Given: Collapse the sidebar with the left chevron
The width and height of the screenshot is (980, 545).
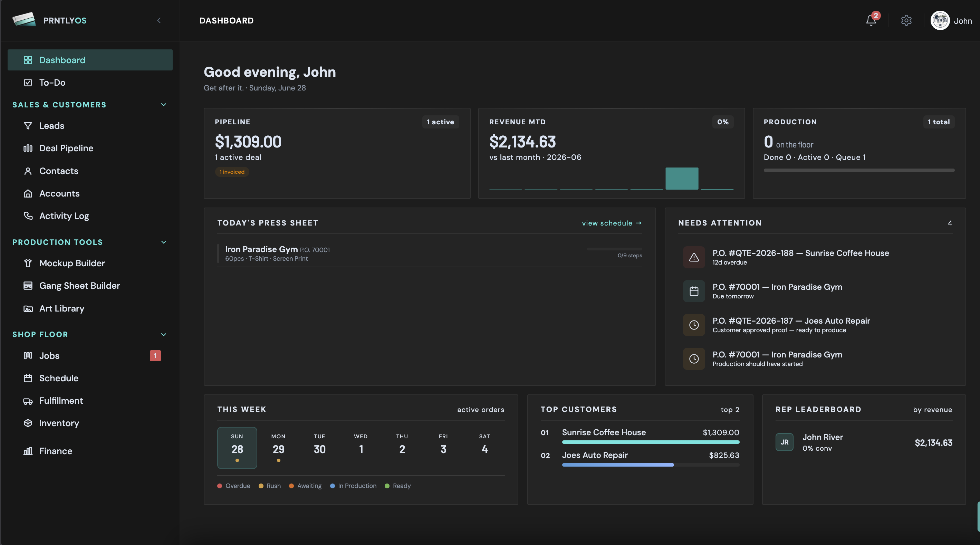Looking at the screenshot, I should click(x=159, y=21).
